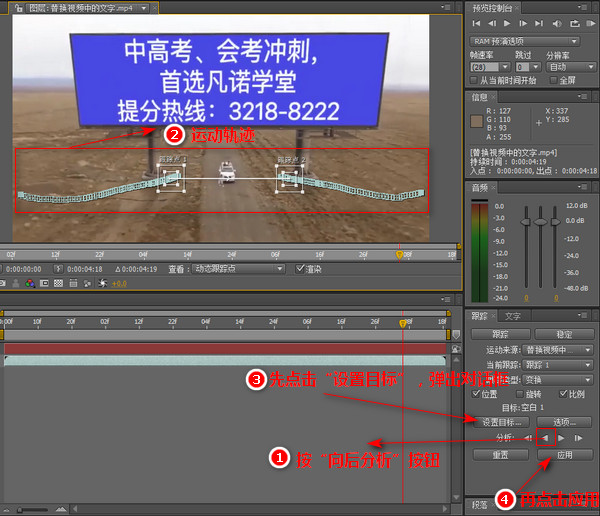Image resolution: width=600 pixels, height=516 pixels.
Task: Click the analyze forward button
Action: pyautogui.click(x=561, y=438)
